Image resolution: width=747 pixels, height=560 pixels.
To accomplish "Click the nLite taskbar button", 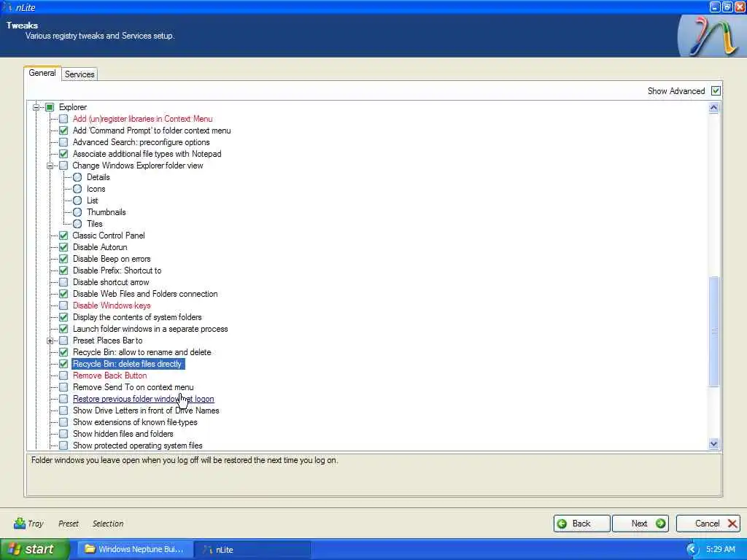I will click(252, 549).
